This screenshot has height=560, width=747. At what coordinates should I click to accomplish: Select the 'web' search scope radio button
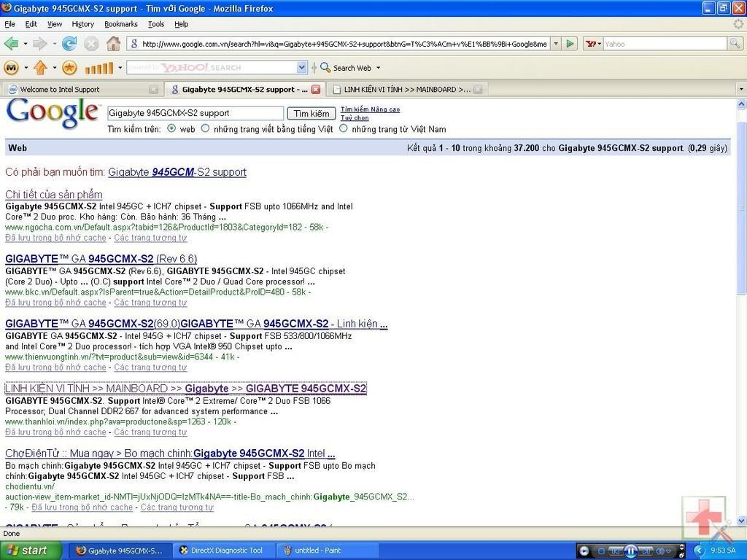(x=171, y=128)
